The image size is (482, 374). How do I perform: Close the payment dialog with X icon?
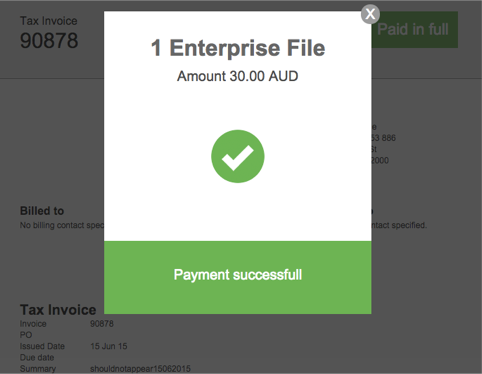pyautogui.click(x=370, y=14)
